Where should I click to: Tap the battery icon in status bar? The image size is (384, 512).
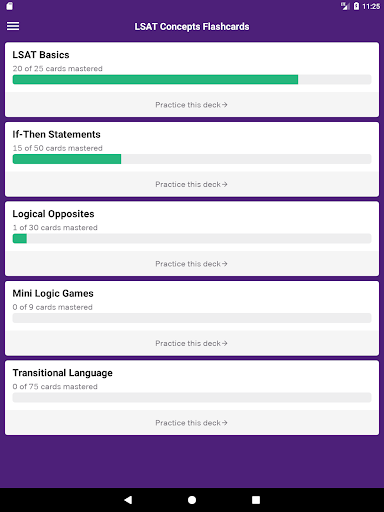click(x=356, y=6)
